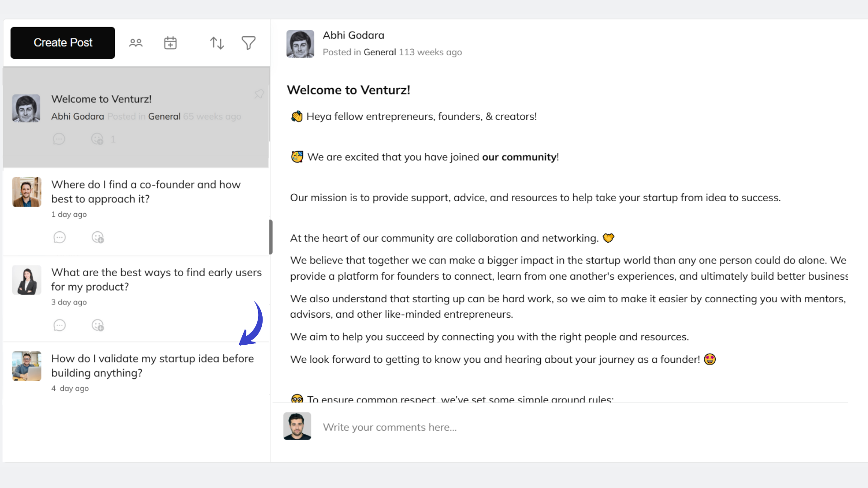Select the startup idea validation post
The image size is (868, 488).
tap(152, 366)
